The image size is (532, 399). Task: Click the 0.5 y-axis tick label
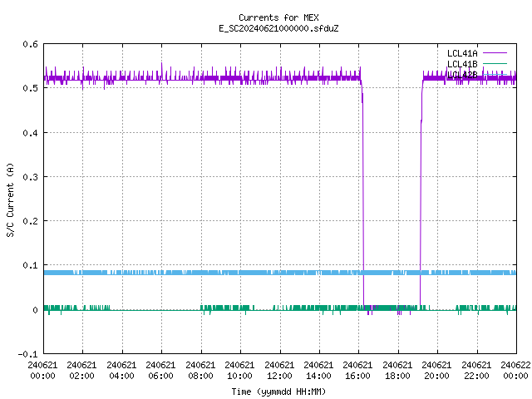click(x=30, y=88)
